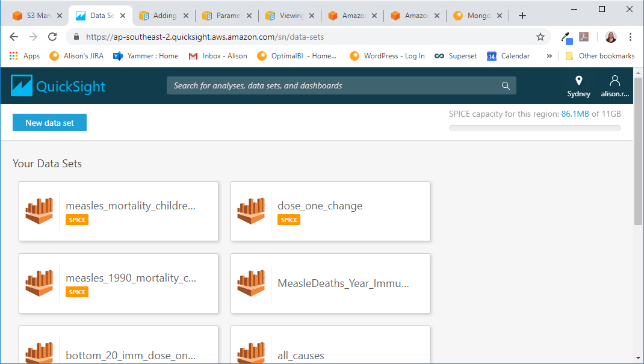Viewport: 644px width, 364px height.
Task: Click the browser forward arrow
Action: 33,37
